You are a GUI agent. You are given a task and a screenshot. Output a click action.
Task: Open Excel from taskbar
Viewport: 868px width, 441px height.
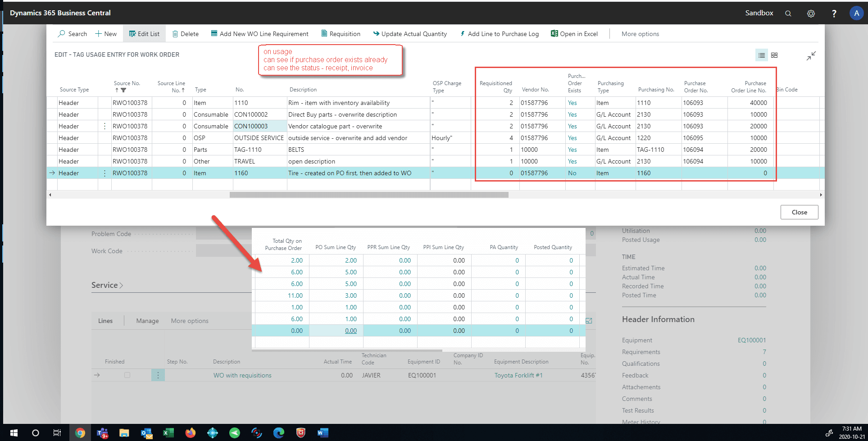pos(168,433)
